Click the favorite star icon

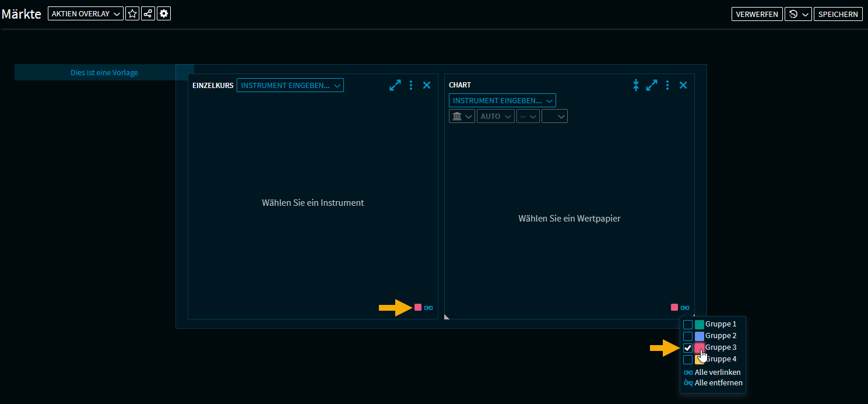[x=132, y=14]
